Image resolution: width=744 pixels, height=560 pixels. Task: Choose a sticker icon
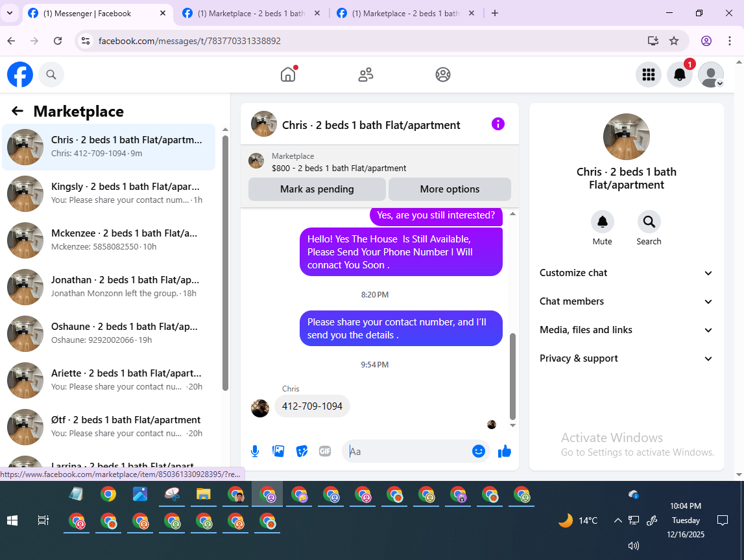tap(302, 451)
